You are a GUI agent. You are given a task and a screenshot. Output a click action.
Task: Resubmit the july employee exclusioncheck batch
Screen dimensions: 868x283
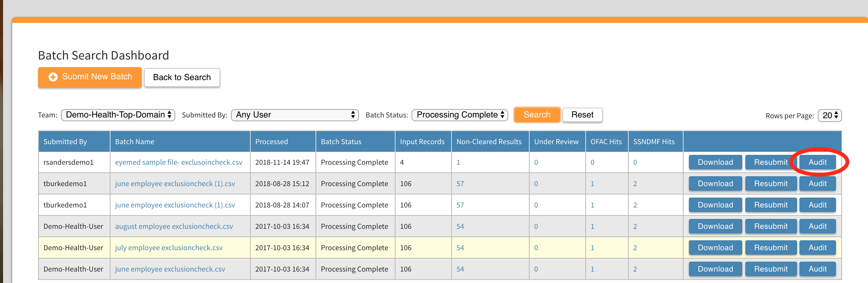tap(770, 248)
